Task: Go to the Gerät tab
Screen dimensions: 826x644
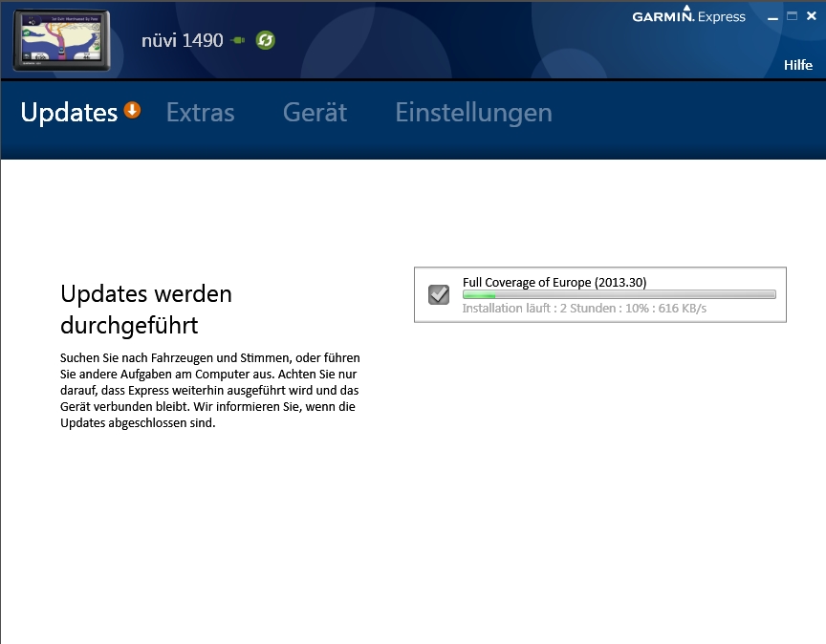Action: [315, 113]
